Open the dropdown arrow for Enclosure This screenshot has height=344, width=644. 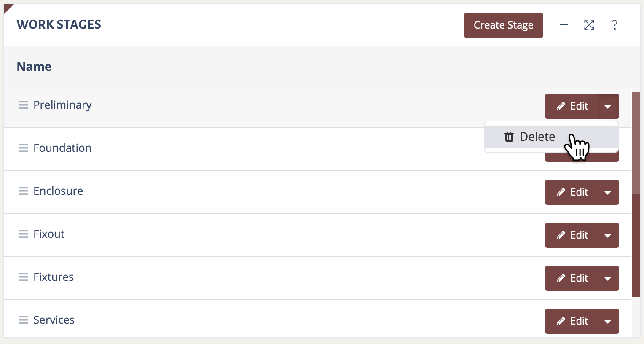coord(608,193)
